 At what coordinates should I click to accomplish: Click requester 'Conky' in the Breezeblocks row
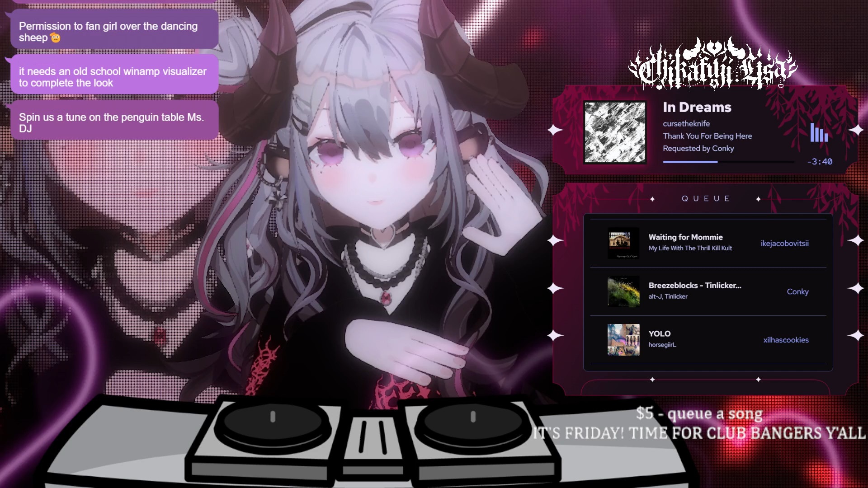coord(797,291)
